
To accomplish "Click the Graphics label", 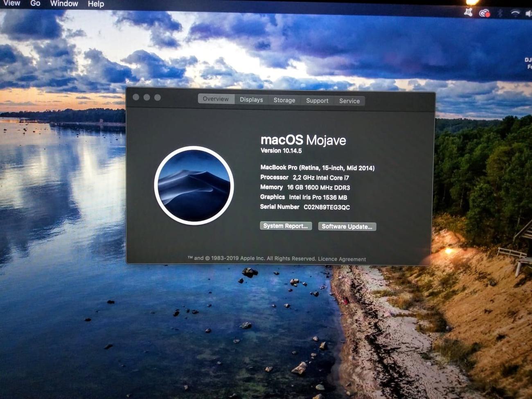I will click(x=273, y=197).
